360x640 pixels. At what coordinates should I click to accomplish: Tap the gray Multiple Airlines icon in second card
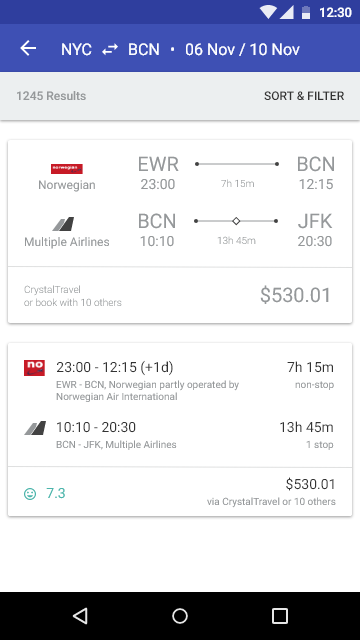tap(35, 428)
